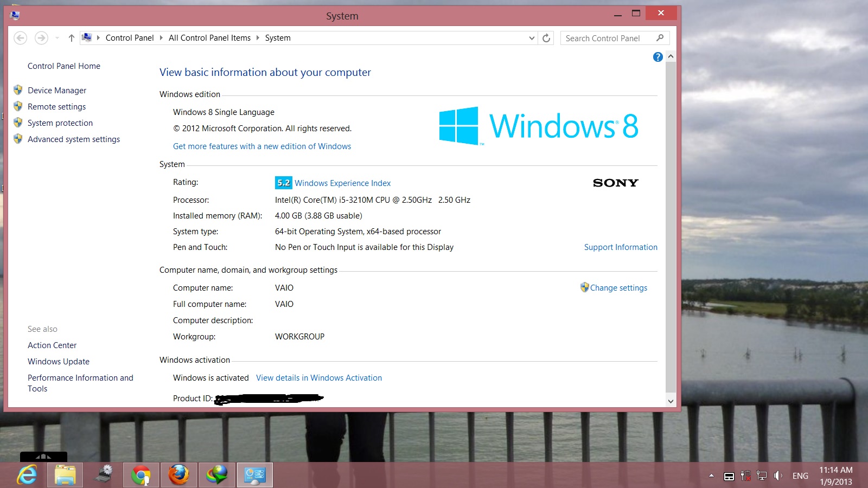Screen dimensions: 868x488
Task: Open Remote settings
Action: pyautogui.click(x=57, y=107)
